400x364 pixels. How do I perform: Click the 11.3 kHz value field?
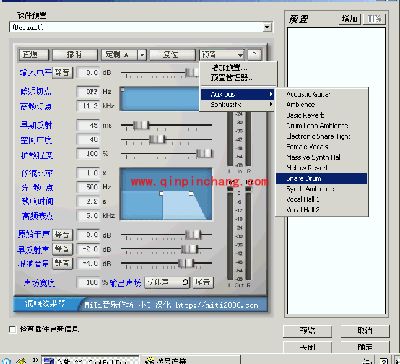(x=88, y=106)
